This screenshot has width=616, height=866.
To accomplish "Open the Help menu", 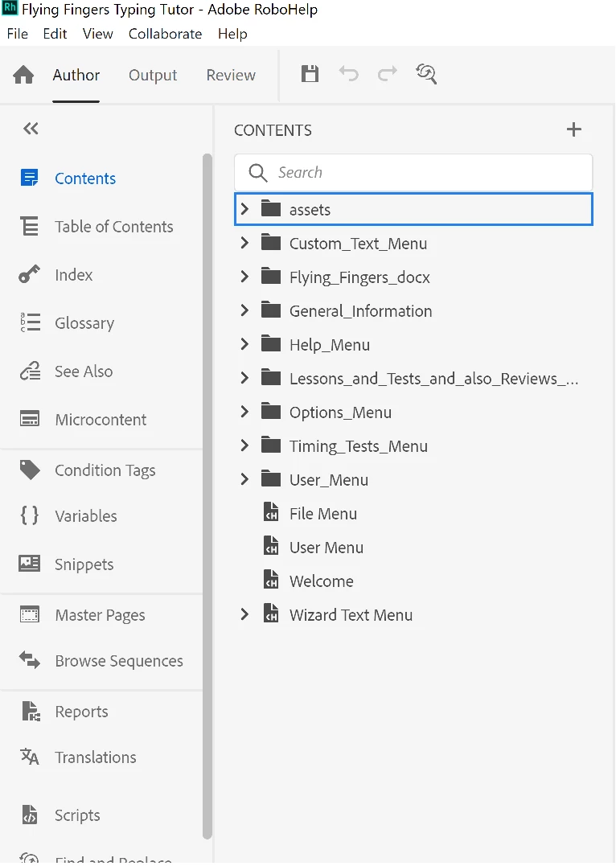I will [x=232, y=35].
